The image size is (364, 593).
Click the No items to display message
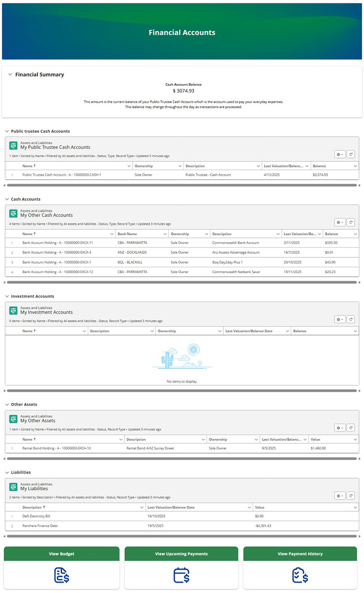pyautogui.click(x=182, y=382)
